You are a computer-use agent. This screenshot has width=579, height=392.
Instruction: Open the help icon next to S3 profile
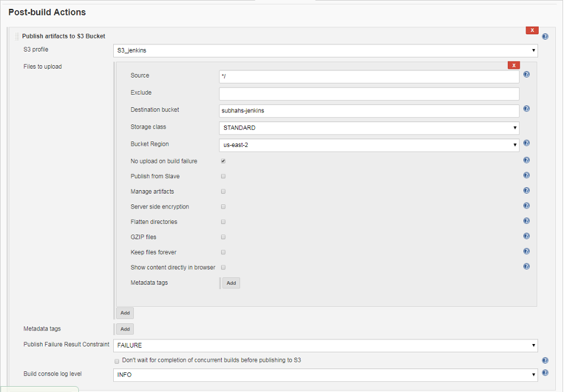tap(545, 36)
